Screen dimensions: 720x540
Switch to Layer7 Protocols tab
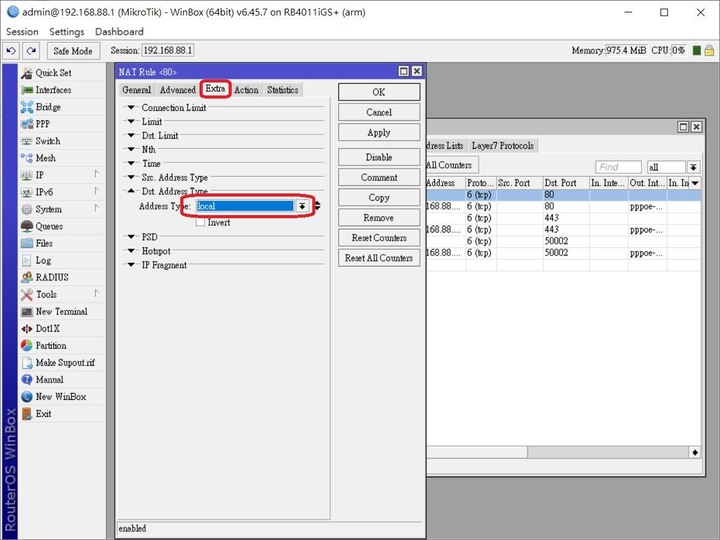(x=503, y=146)
